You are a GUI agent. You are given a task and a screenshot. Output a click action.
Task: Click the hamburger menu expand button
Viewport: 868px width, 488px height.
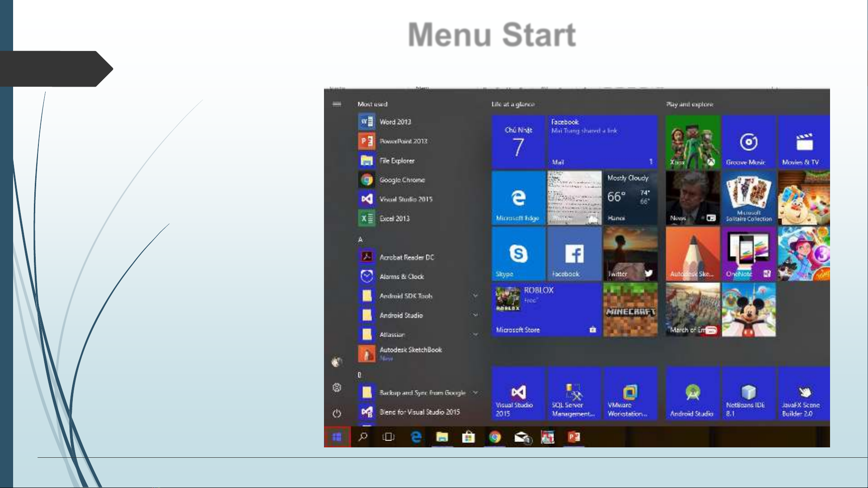pos(337,104)
